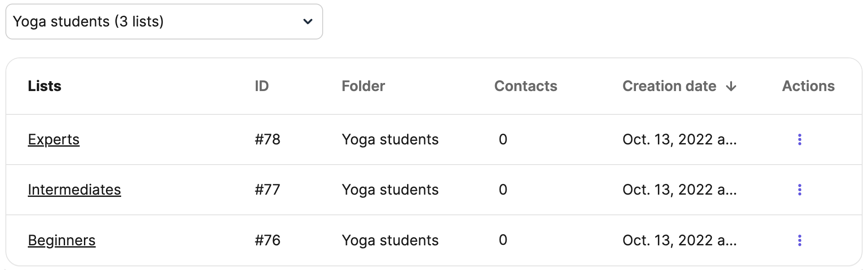The width and height of the screenshot is (868, 270).
Task: Click Yoga students folder in Beginners row
Action: [x=390, y=240]
